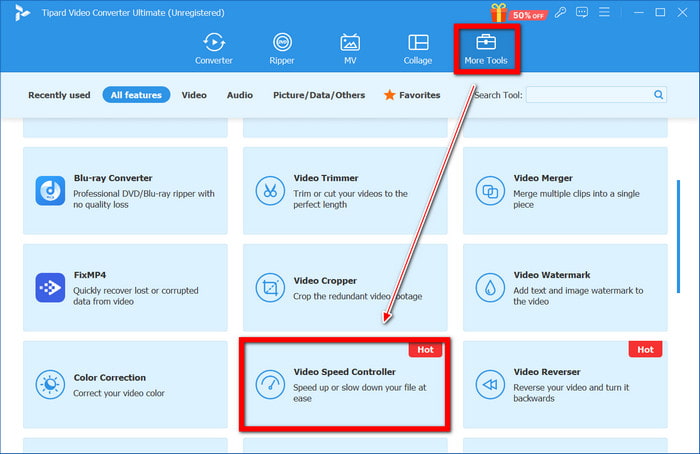700x454 pixels.
Task: Show Favorites tools list
Action: click(x=411, y=95)
